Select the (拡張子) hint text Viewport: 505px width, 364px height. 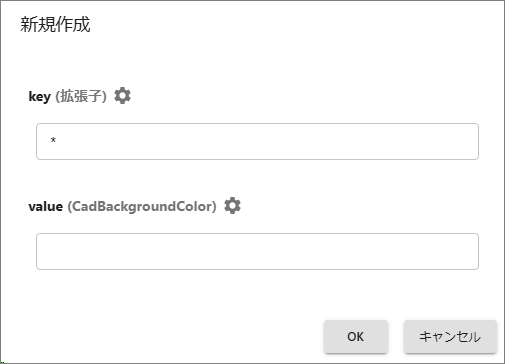tap(81, 96)
